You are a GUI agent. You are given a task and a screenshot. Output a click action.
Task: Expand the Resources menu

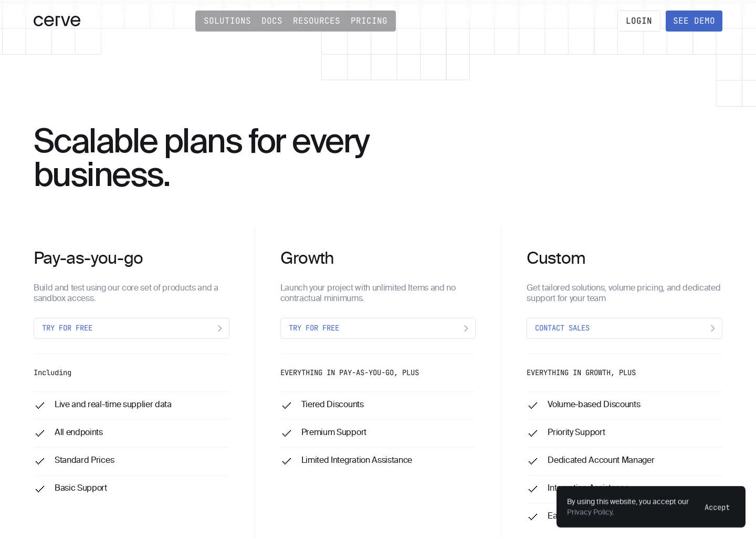click(x=317, y=21)
